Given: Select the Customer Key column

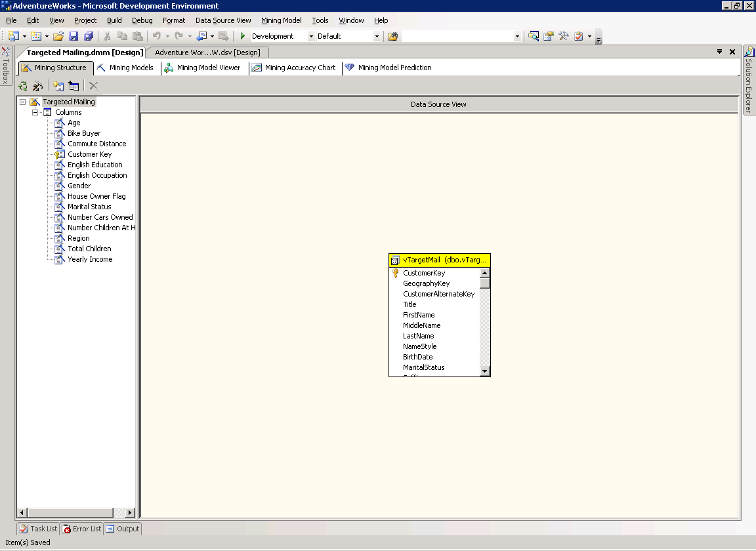Looking at the screenshot, I should point(90,154).
